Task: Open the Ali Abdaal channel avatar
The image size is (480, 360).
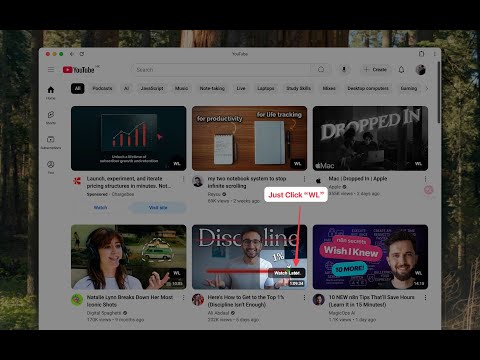Action: tap(198, 300)
